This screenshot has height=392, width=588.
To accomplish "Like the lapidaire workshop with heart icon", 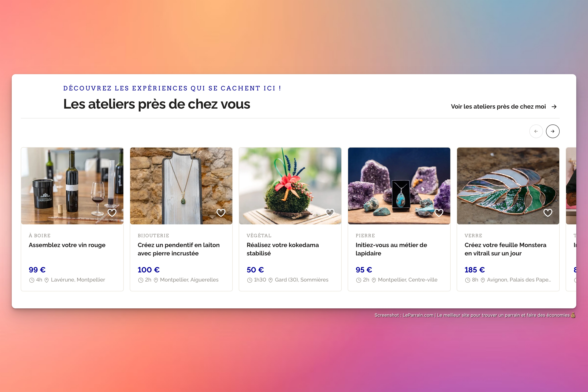I will click(x=439, y=213).
